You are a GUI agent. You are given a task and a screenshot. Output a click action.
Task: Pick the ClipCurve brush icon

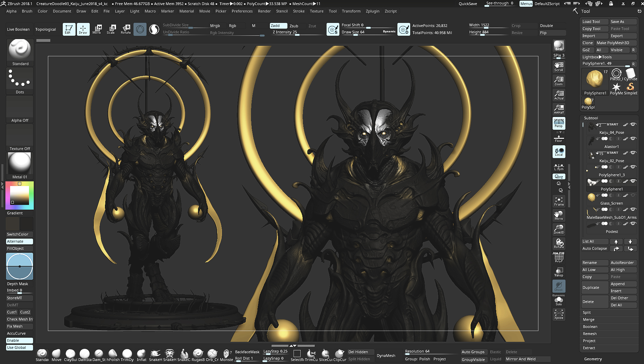(340, 355)
